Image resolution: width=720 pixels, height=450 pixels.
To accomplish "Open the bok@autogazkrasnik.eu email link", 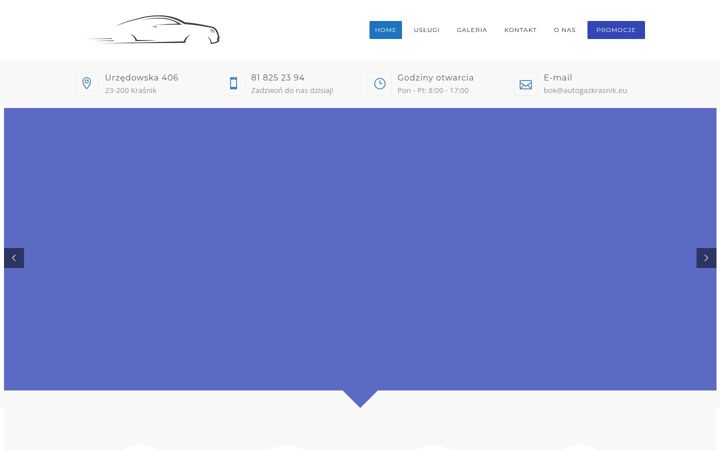I will click(585, 90).
